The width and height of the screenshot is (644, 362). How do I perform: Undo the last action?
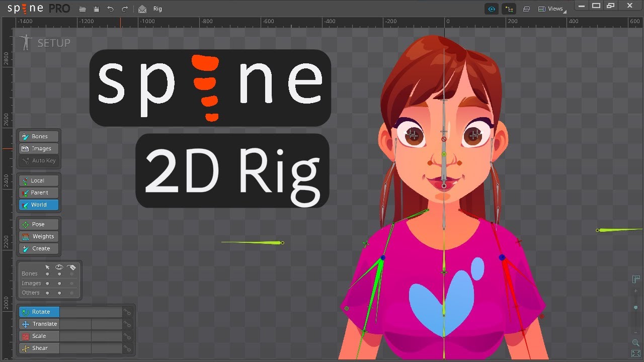coord(111,9)
